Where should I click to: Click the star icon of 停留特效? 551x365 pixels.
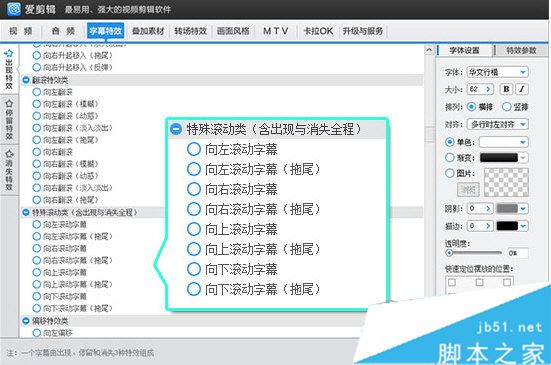(x=9, y=104)
